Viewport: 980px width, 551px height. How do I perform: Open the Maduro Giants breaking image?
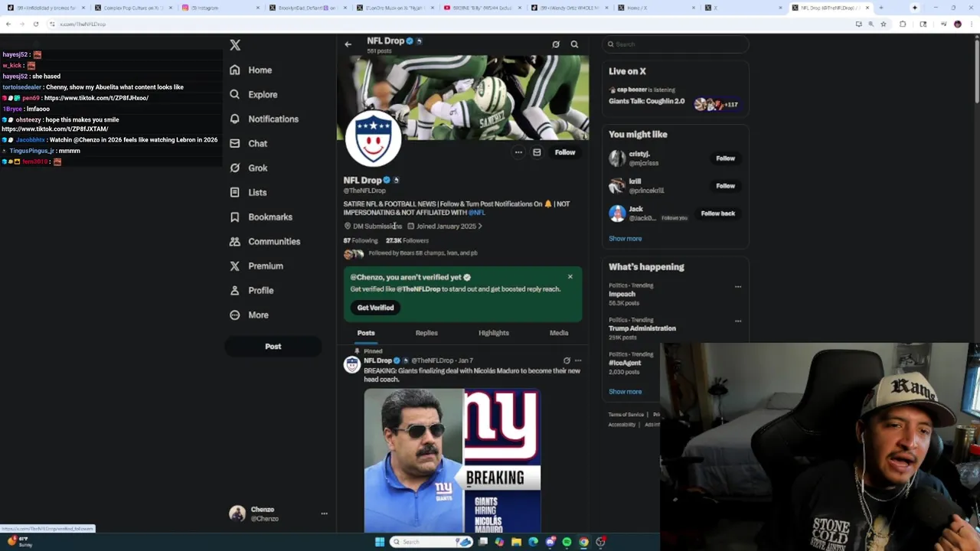click(x=452, y=460)
